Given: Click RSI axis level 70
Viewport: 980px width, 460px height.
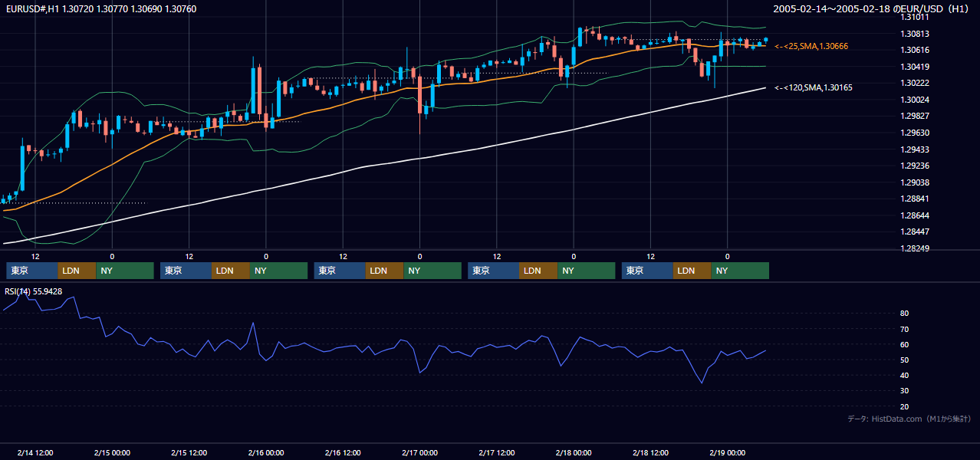Looking at the screenshot, I should pyautogui.click(x=905, y=329).
